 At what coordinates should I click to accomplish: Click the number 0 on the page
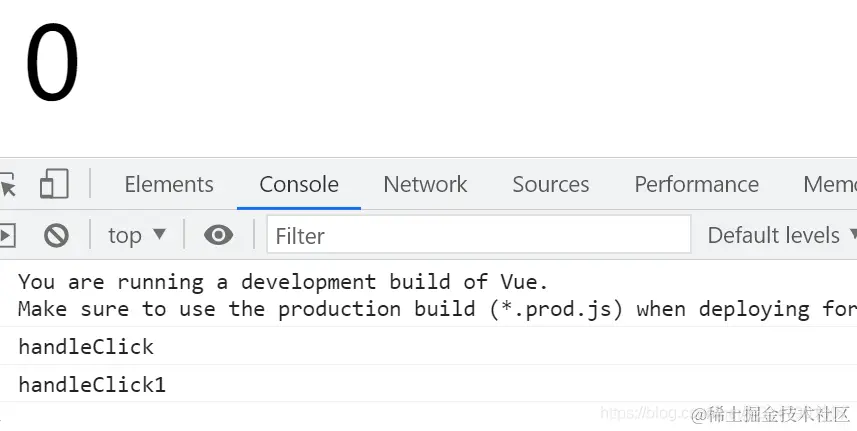coord(52,66)
